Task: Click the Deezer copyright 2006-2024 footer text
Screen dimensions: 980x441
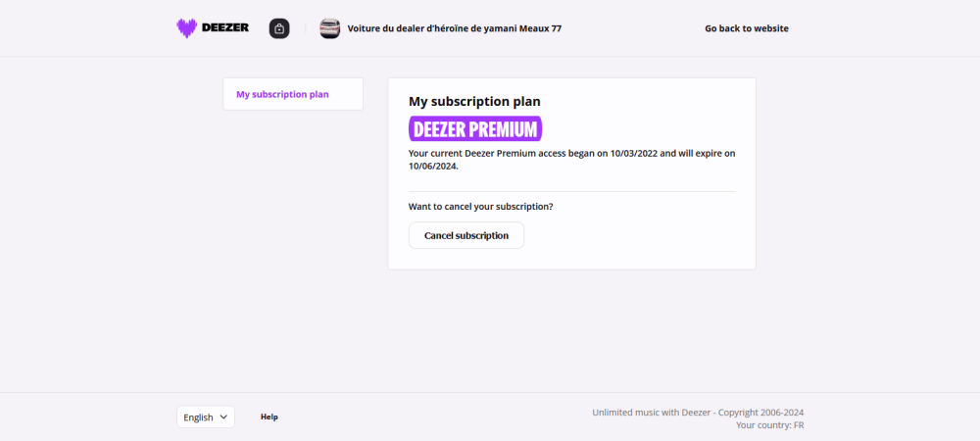Action: [x=698, y=413]
